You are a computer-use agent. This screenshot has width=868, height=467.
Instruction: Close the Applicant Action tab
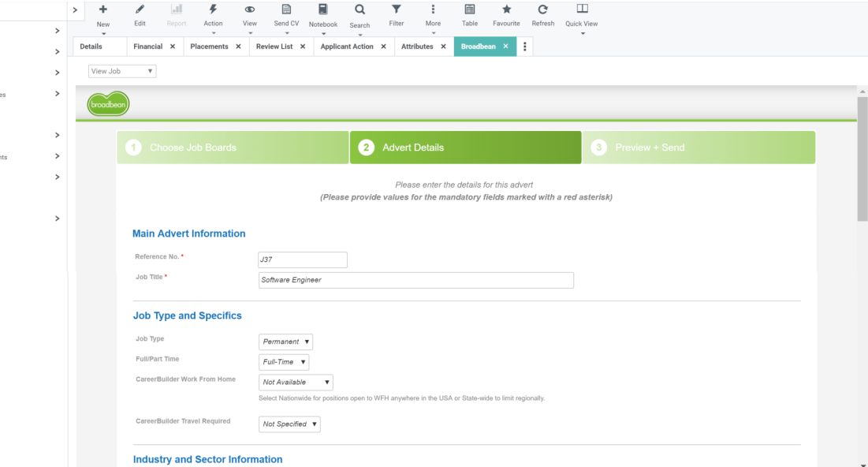tap(384, 47)
